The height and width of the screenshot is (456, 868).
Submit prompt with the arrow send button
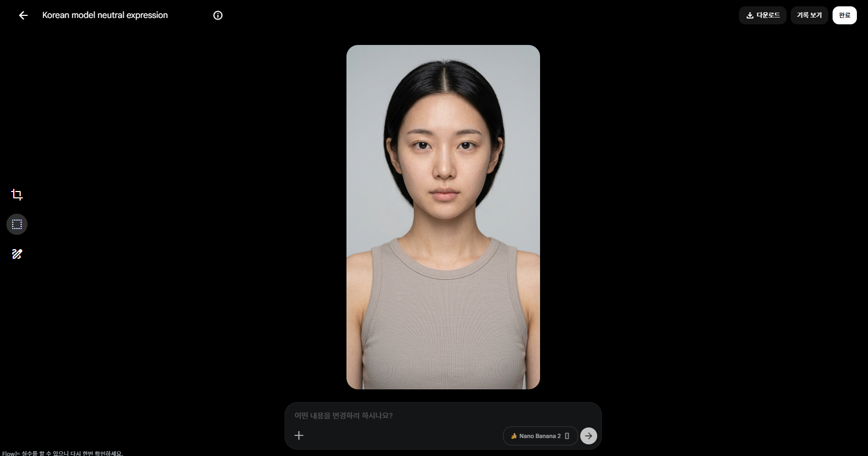pos(589,436)
